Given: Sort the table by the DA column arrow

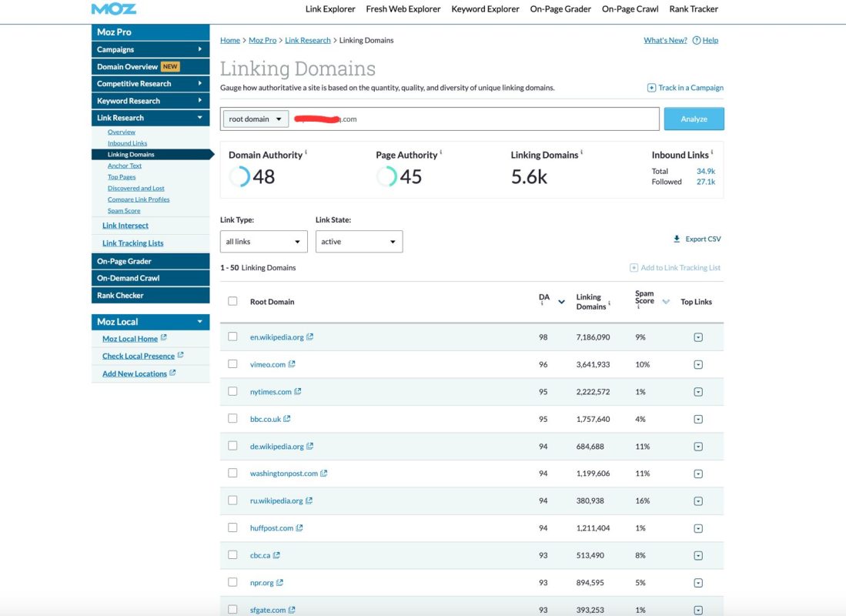Looking at the screenshot, I should pos(562,302).
